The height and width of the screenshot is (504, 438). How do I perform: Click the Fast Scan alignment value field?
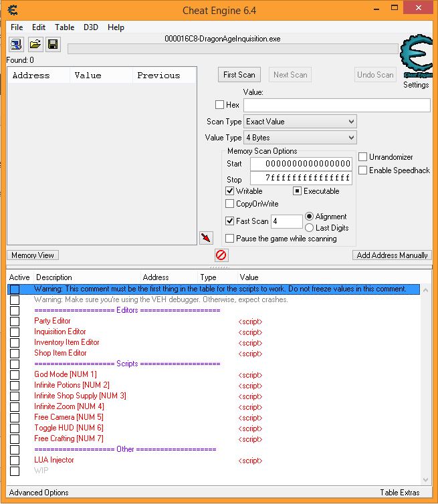click(286, 221)
